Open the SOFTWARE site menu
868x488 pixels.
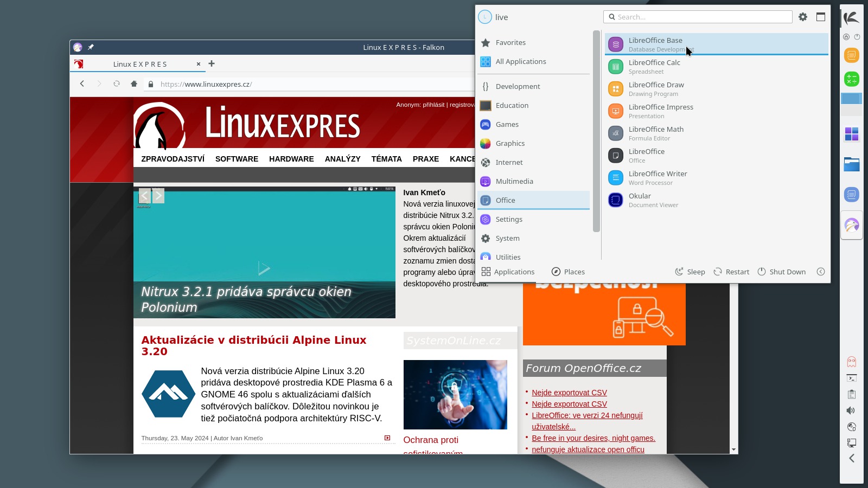click(x=237, y=159)
